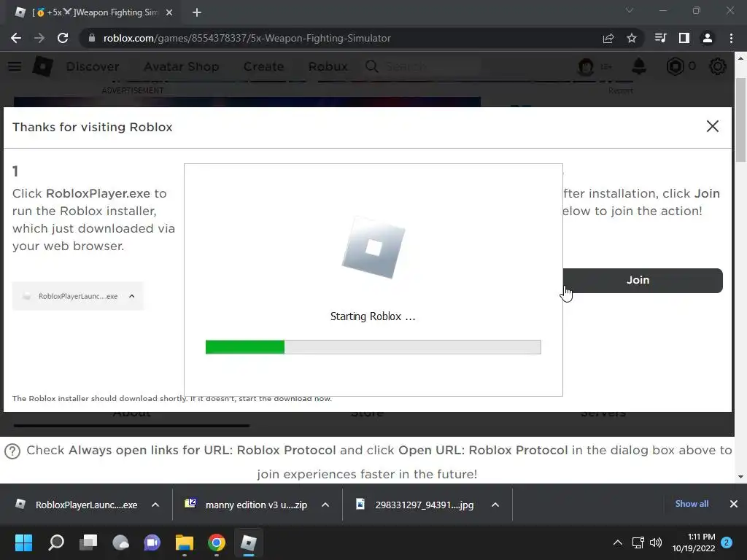
Task: Open the Chat taskbar icon
Action: click(x=152, y=542)
